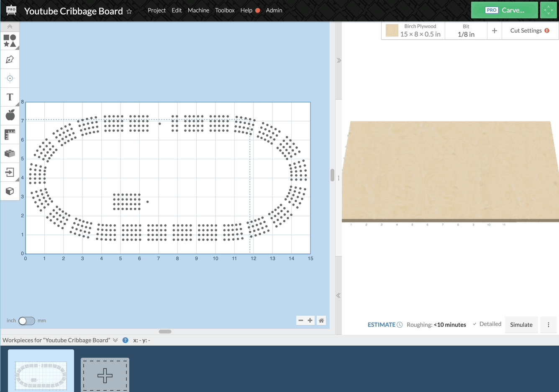Click the Import file icon
Image resolution: width=559 pixels, height=392 pixels.
10,172
